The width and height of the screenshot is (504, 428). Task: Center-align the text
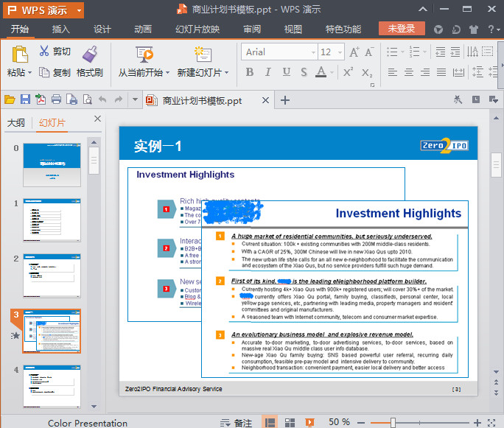pyautogui.click(x=409, y=72)
